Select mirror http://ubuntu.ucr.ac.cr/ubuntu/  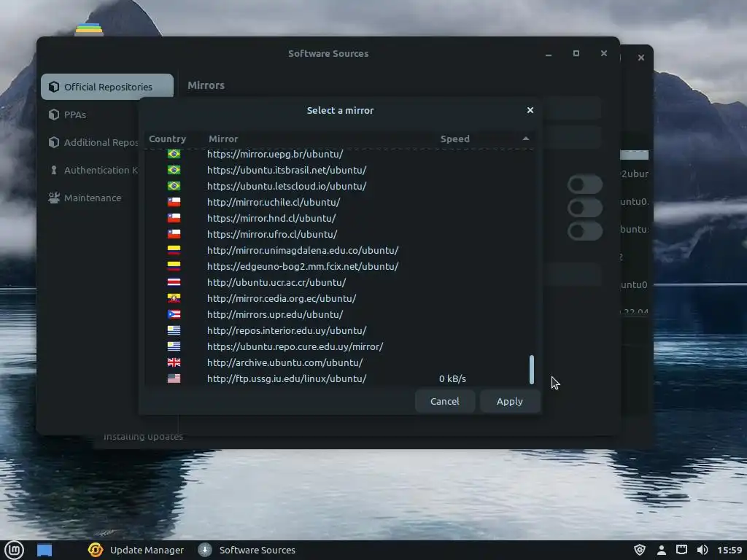click(x=276, y=282)
